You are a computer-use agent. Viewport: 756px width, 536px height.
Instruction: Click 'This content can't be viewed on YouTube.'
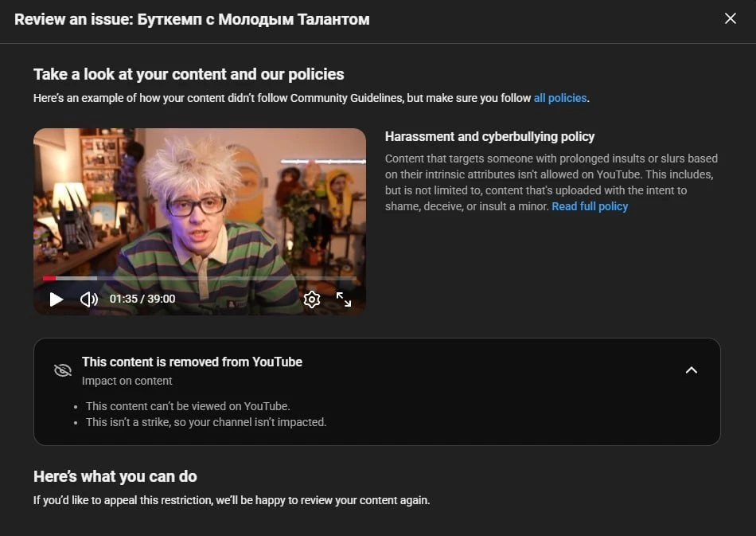point(188,406)
